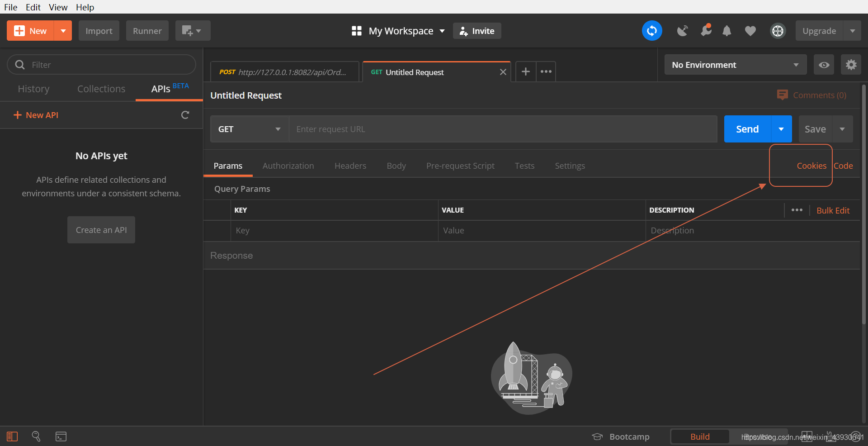This screenshot has height=446, width=868.
Task: Expand the GET method dropdown
Action: 249,129
